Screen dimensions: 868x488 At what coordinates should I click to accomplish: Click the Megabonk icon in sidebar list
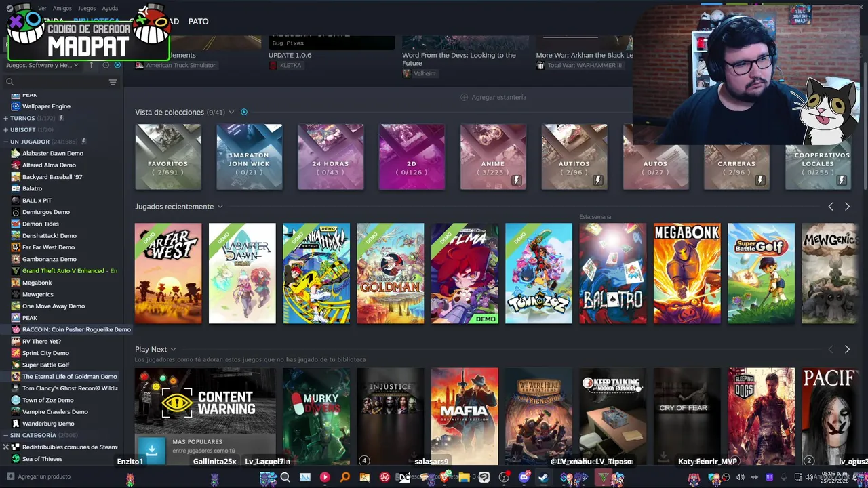pos(16,283)
